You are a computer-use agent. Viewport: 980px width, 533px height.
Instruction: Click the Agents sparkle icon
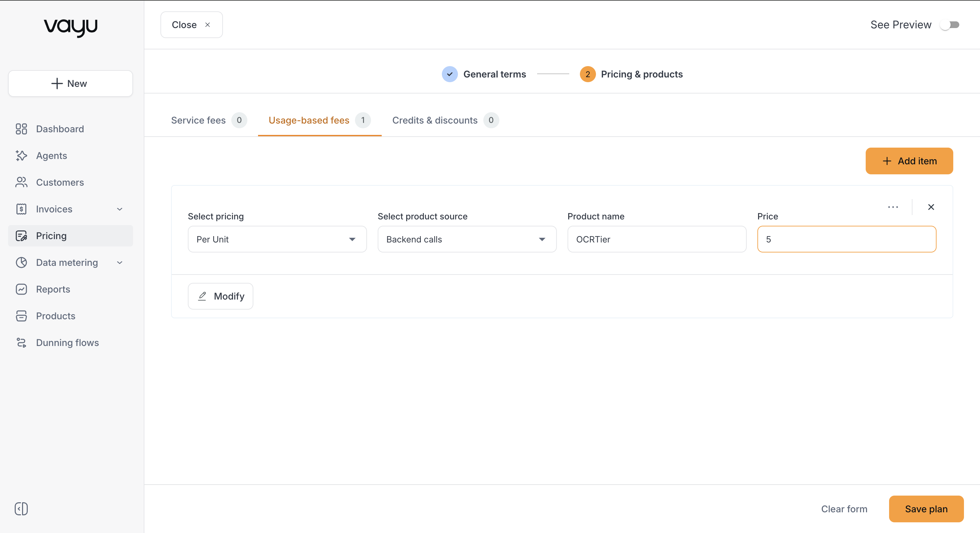21,156
